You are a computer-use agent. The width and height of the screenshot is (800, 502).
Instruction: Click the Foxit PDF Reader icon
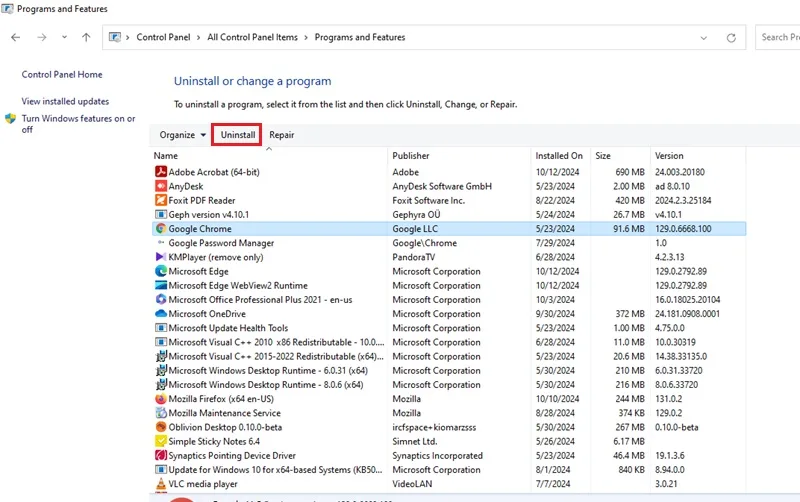click(x=161, y=200)
